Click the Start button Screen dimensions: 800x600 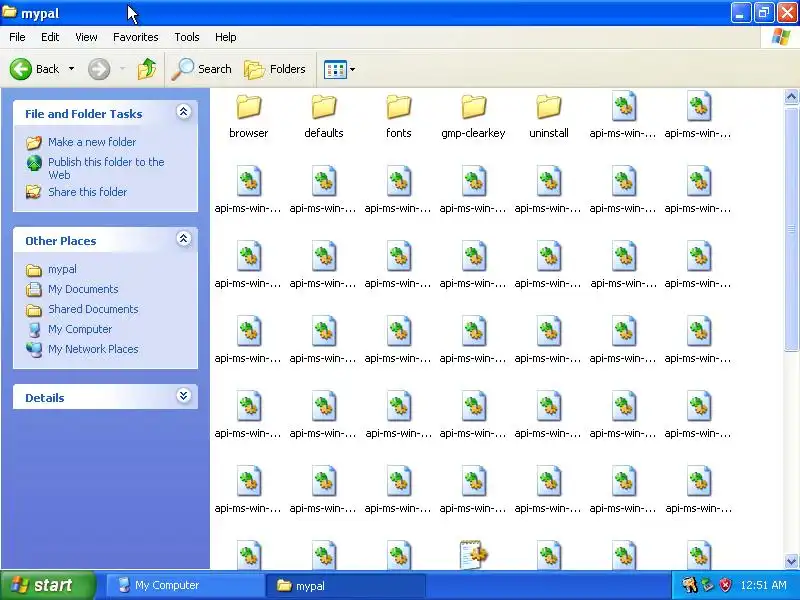click(48, 585)
